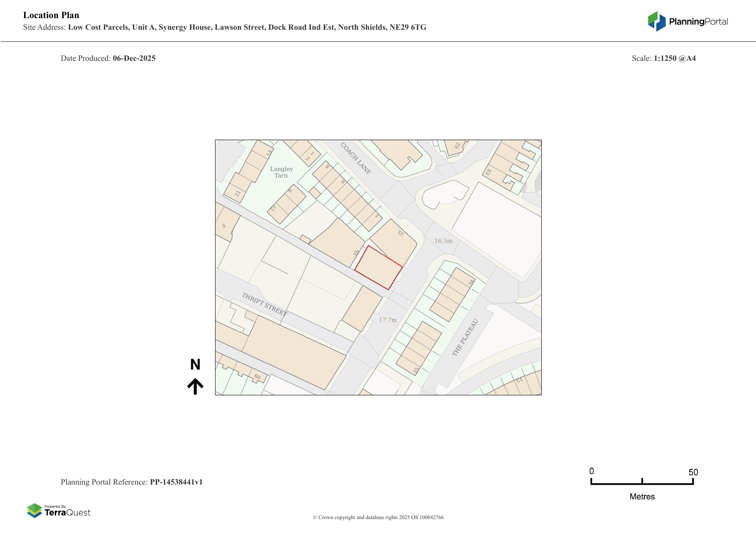
Task: Click the north arrow symbol
Action: (195, 386)
